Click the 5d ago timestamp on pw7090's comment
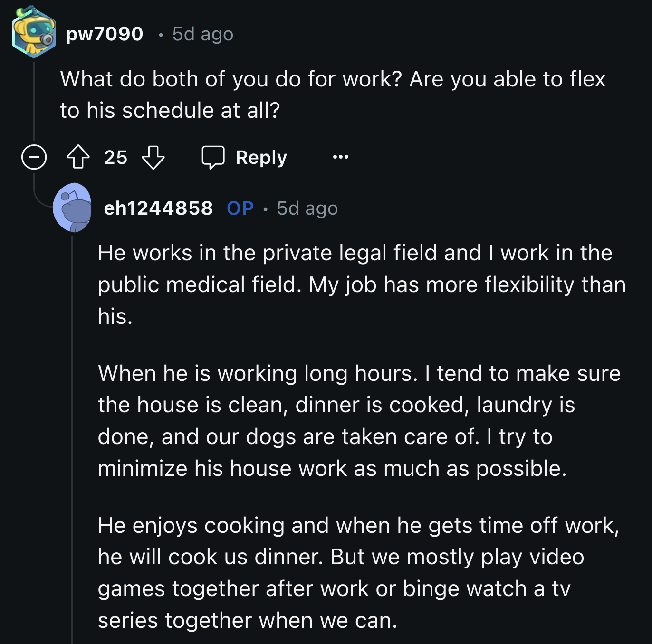Image resolution: width=652 pixels, height=644 pixels. tap(202, 33)
